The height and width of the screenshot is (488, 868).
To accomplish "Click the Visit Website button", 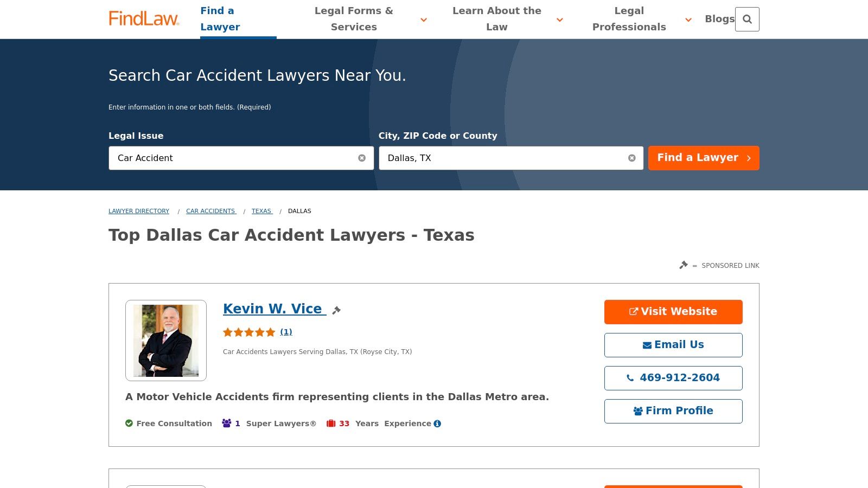I will pyautogui.click(x=673, y=312).
